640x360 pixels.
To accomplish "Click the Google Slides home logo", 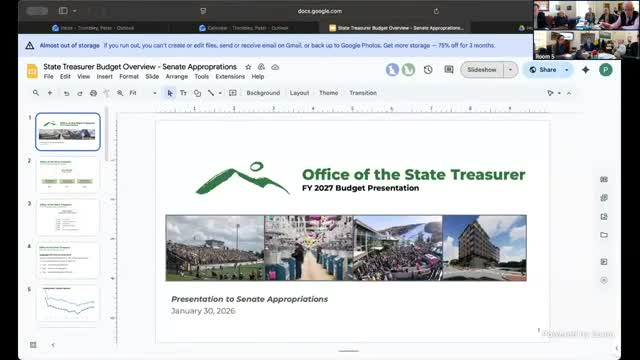I will 32,71.
